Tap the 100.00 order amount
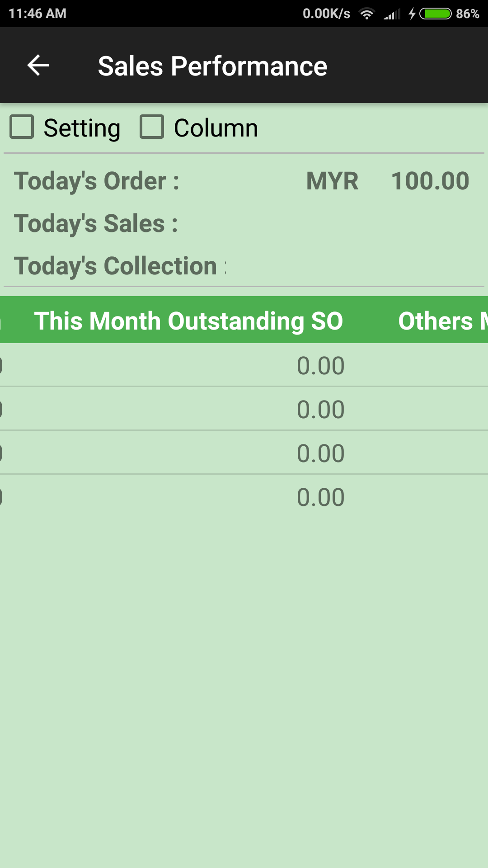Viewport: 488px width, 868px height. tap(430, 181)
